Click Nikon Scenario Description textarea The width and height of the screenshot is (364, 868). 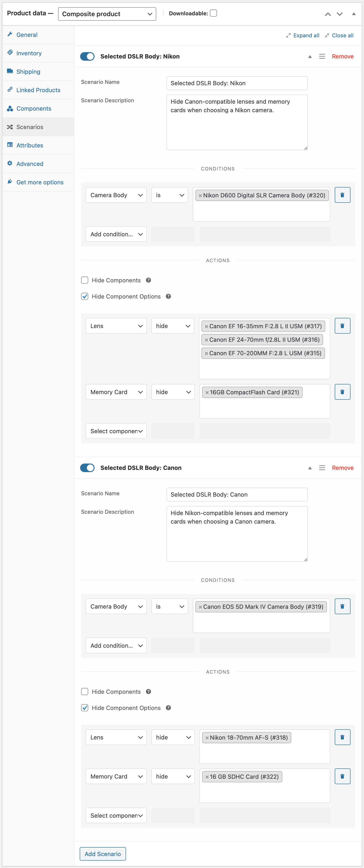coord(237,122)
